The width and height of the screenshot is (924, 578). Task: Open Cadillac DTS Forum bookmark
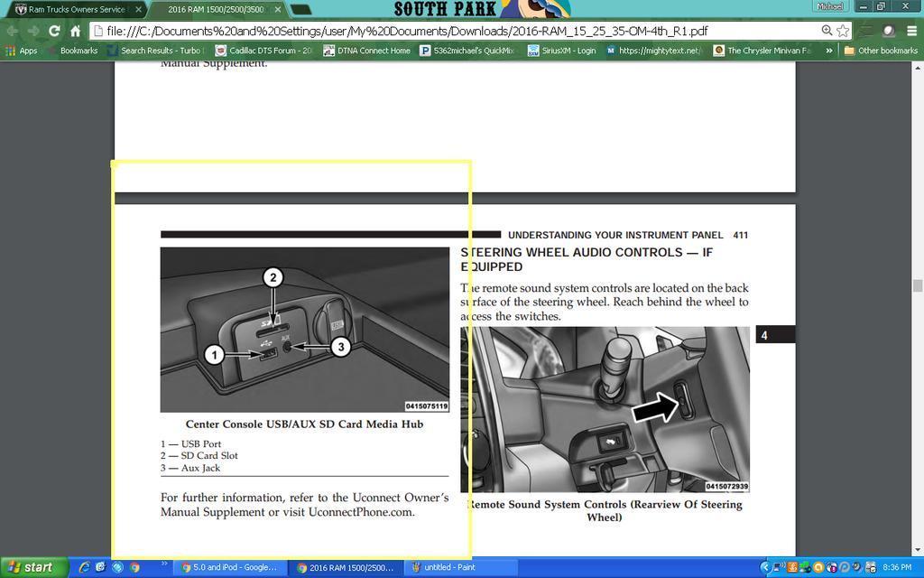263,51
